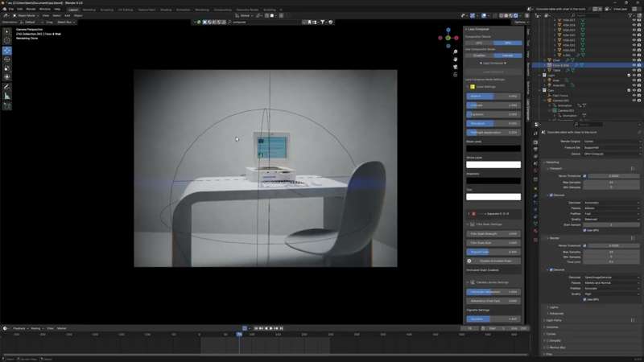Viewport: 644px width, 362px height.
Task: Toggle visibility eye of Table row
Action: (634, 70)
